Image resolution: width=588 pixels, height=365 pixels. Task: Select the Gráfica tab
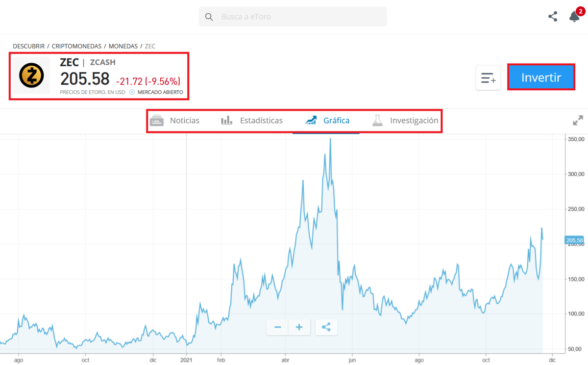click(327, 121)
